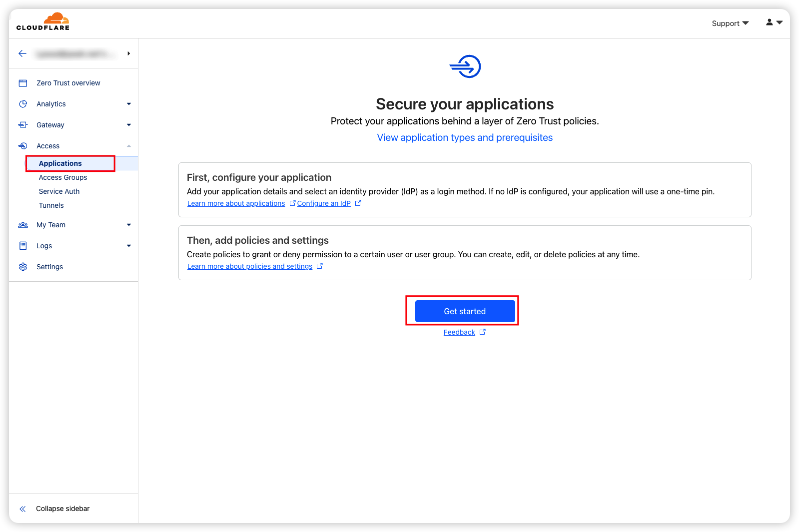Click the Analytics pie chart icon
This screenshot has height=532, width=799.
coord(23,104)
